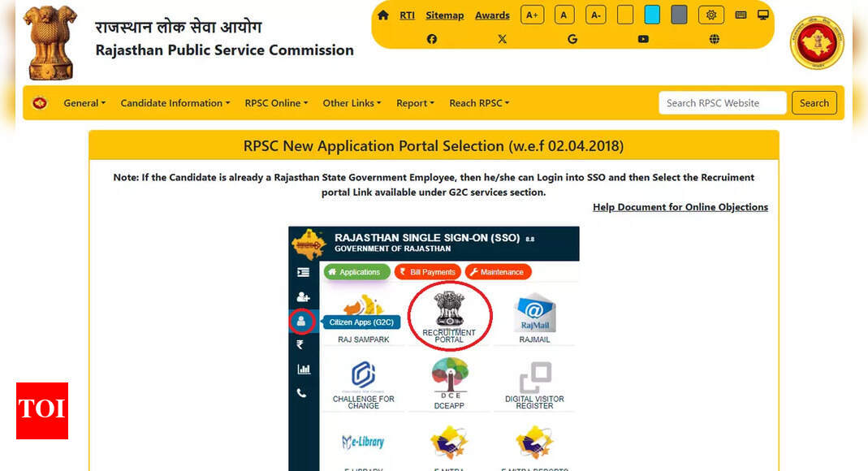
Task: Open the RPSC Facebook page
Action: click(x=432, y=39)
